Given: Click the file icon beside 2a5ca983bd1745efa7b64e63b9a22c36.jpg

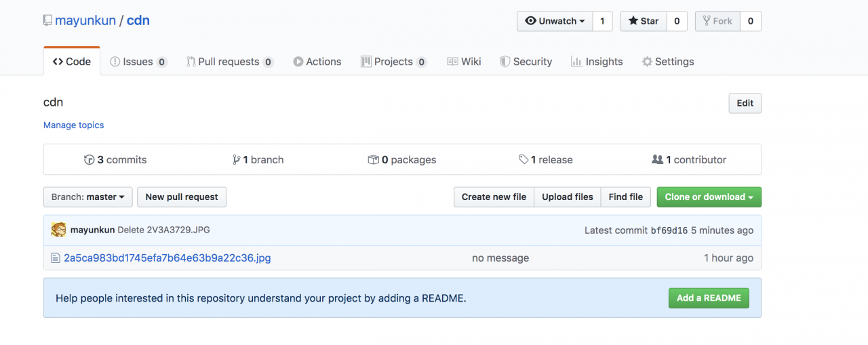Looking at the screenshot, I should point(56,258).
